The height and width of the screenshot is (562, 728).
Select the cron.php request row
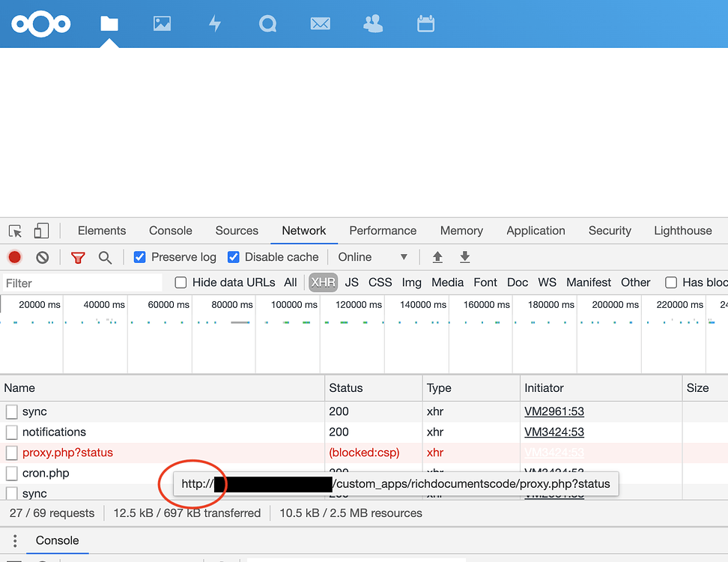coord(364,473)
